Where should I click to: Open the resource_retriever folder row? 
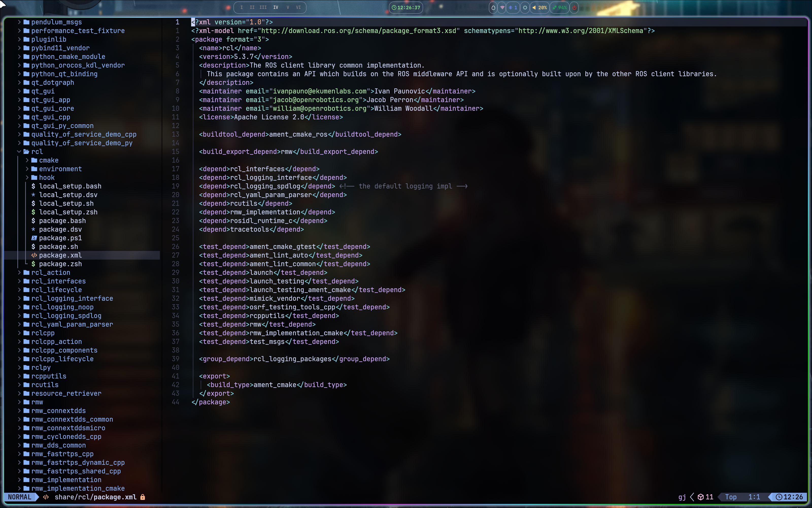pos(82,393)
